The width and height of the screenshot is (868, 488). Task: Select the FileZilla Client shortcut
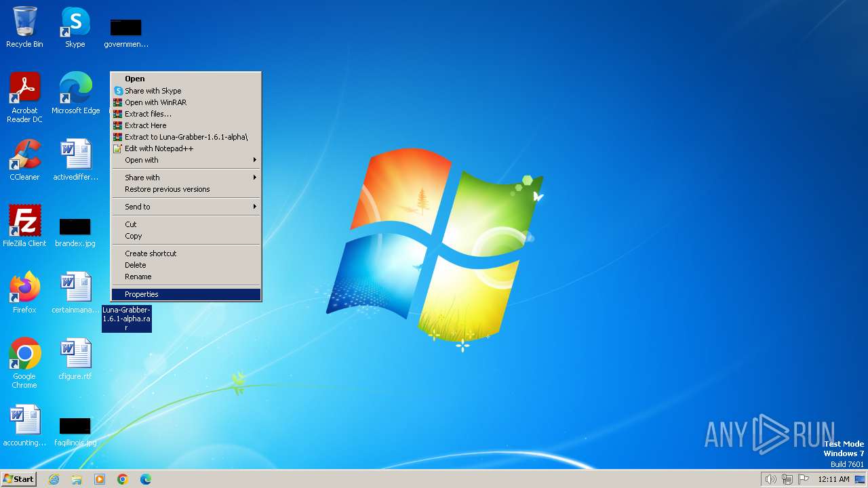pos(24,226)
